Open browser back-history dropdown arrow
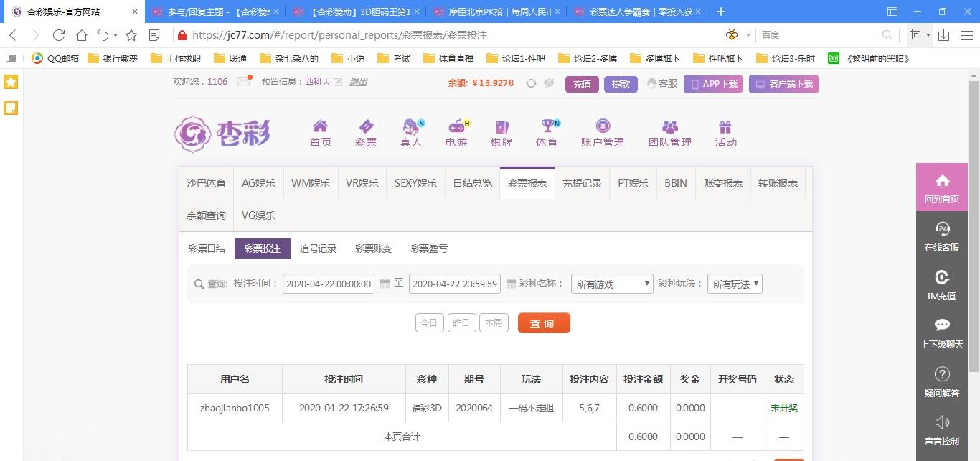 pyautogui.click(x=115, y=35)
